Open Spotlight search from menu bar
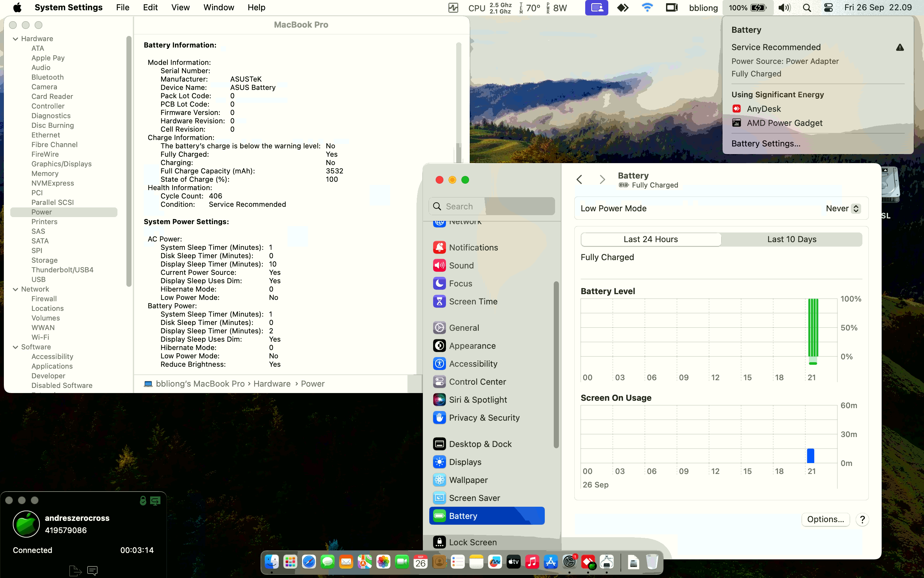 pos(807,8)
